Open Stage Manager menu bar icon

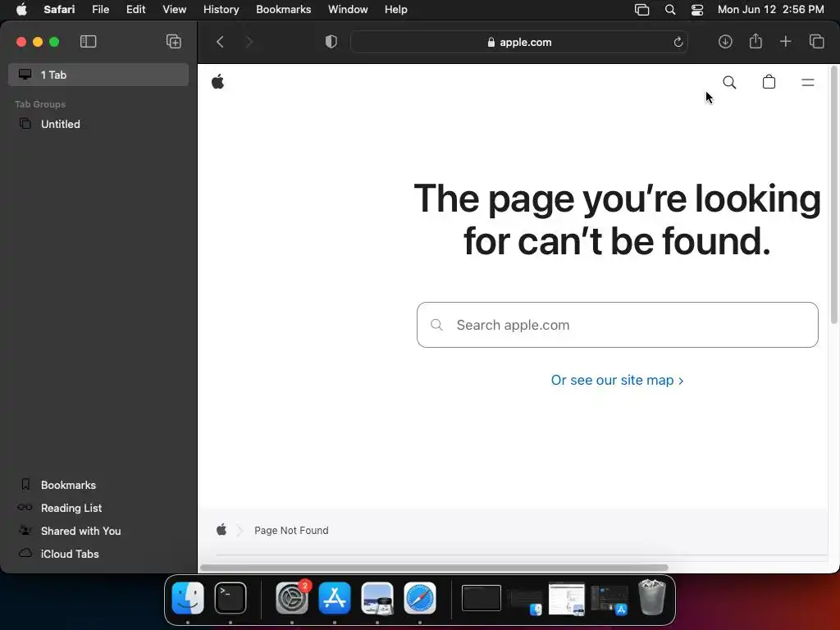[x=641, y=9]
